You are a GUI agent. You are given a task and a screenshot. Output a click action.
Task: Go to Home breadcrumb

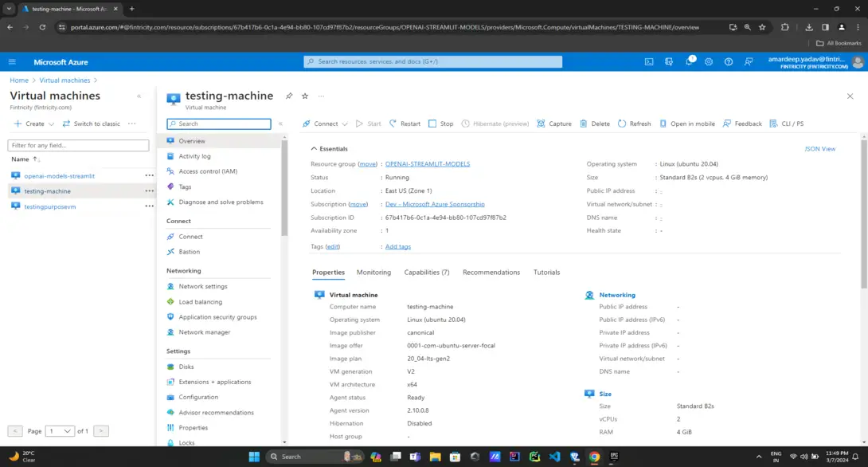coord(19,80)
